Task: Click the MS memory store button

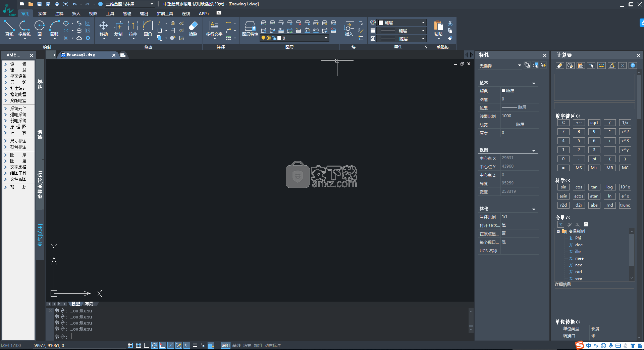Action: click(579, 168)
